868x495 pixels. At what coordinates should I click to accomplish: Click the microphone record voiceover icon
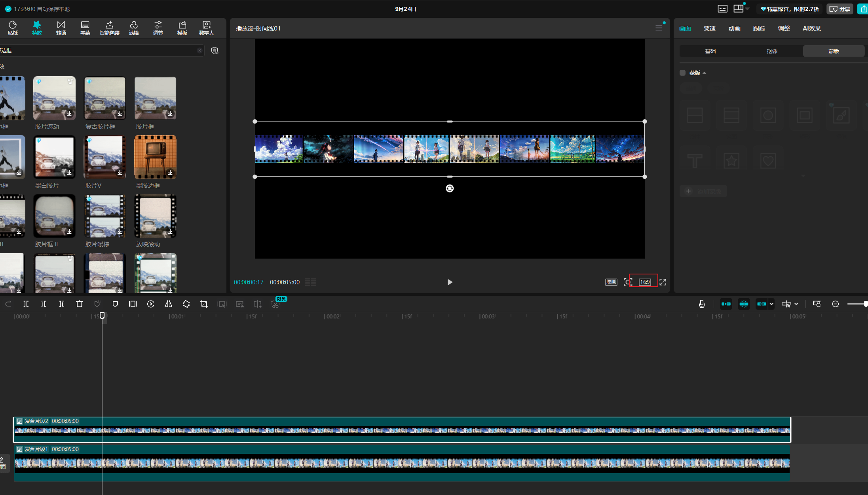pos(702,304)
